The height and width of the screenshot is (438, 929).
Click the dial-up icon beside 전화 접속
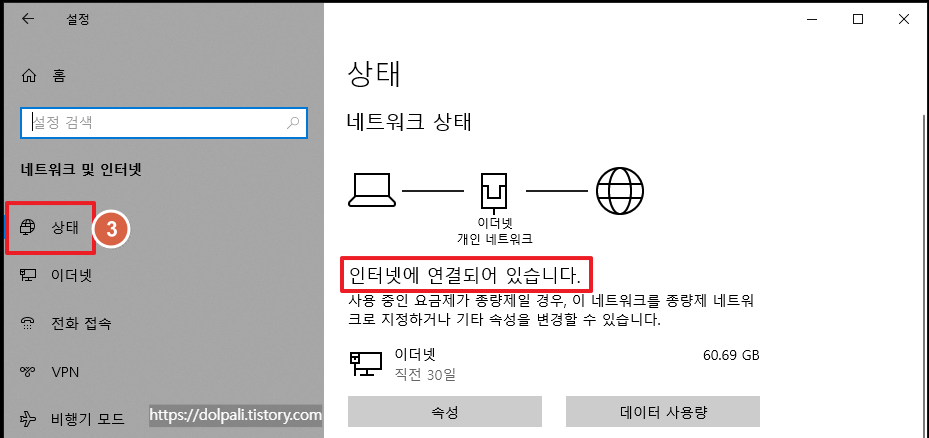28,324
